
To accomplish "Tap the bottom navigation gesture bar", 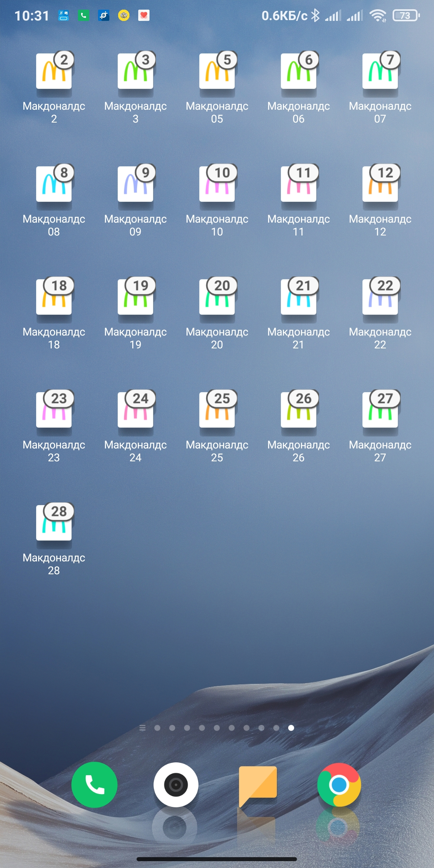I will (x=217, y=859).
